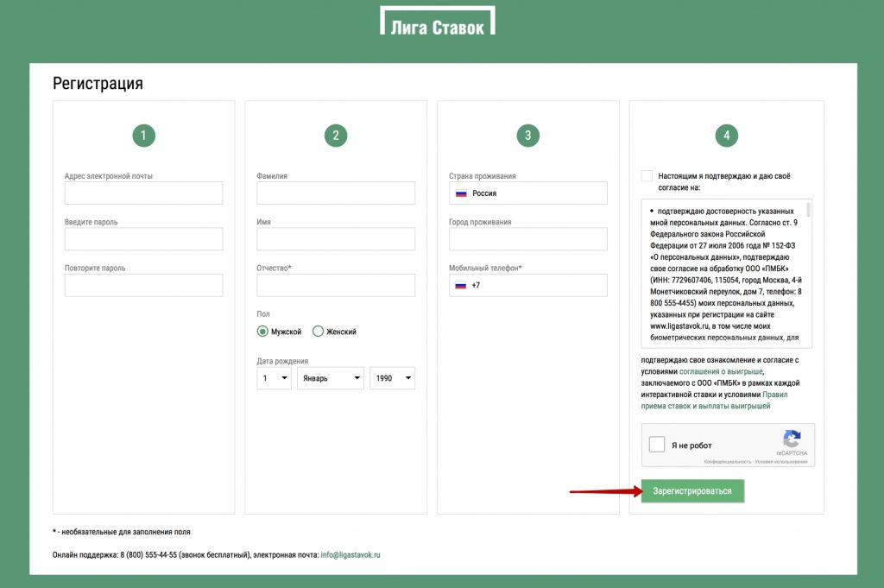Tick the 'Я не робот' checkbox
This screenshot has width=884, height=588.
pyautogui.click(x=657, y=445)
